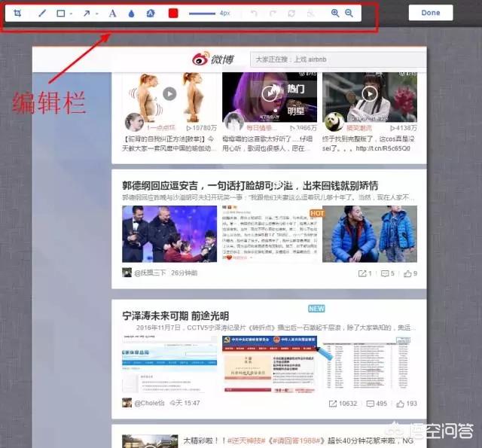
Task: Repost the 郭德纲 post showing 1
Action: pos(365,273)
